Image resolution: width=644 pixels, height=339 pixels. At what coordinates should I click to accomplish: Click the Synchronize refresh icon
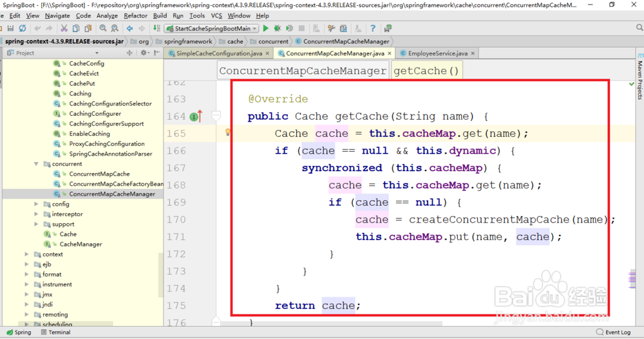click(23, 28)
